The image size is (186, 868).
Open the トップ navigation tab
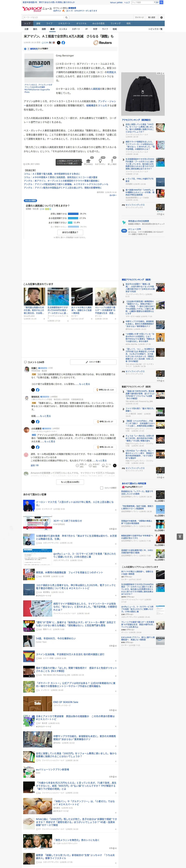[x=27, y=24]
